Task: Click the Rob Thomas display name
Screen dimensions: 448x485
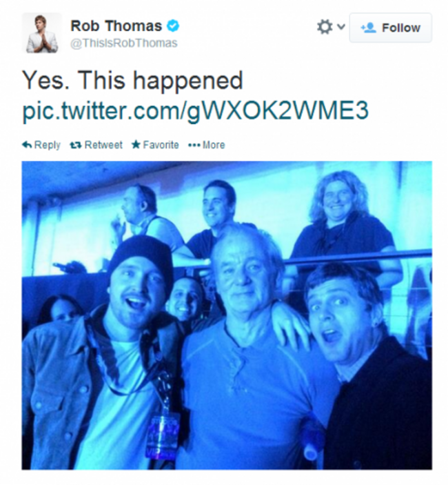Action: click(116, 26)
